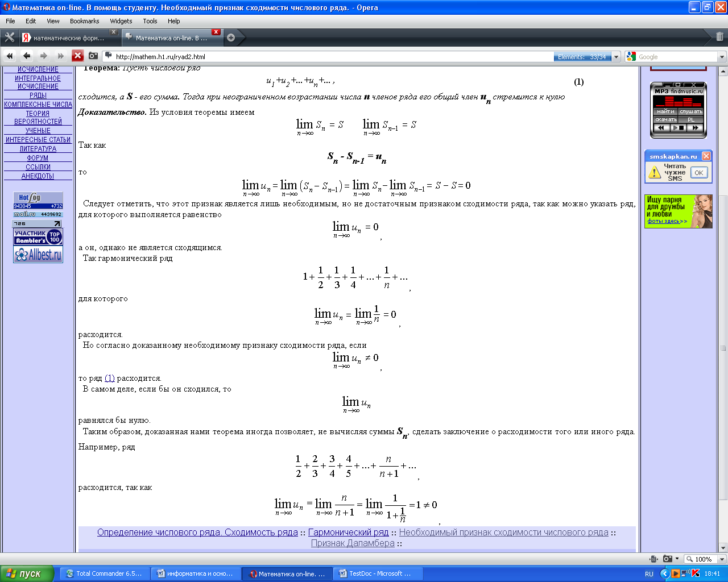Open the closed tabs trash icon
Viewport: 728px width, 582px height.
pos(719,36)
